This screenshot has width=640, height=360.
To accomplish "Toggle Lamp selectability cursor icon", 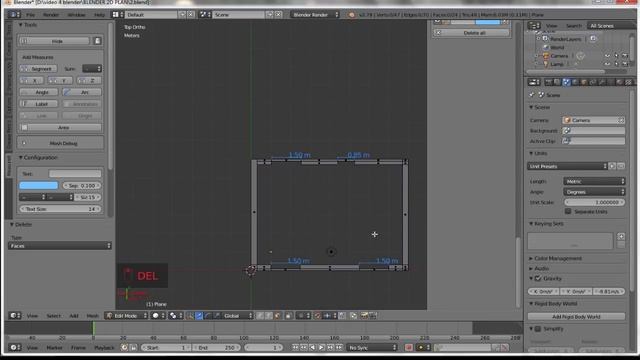I will [616, 64].
